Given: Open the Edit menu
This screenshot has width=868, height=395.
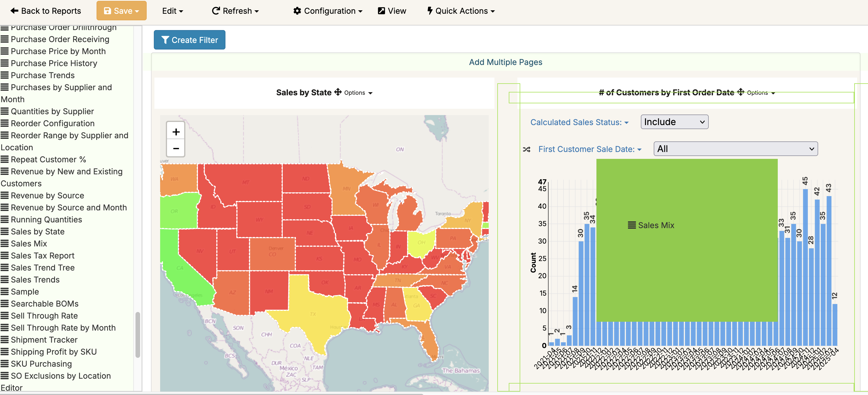Looking at the screenshot, I should [x=172, y=10].
